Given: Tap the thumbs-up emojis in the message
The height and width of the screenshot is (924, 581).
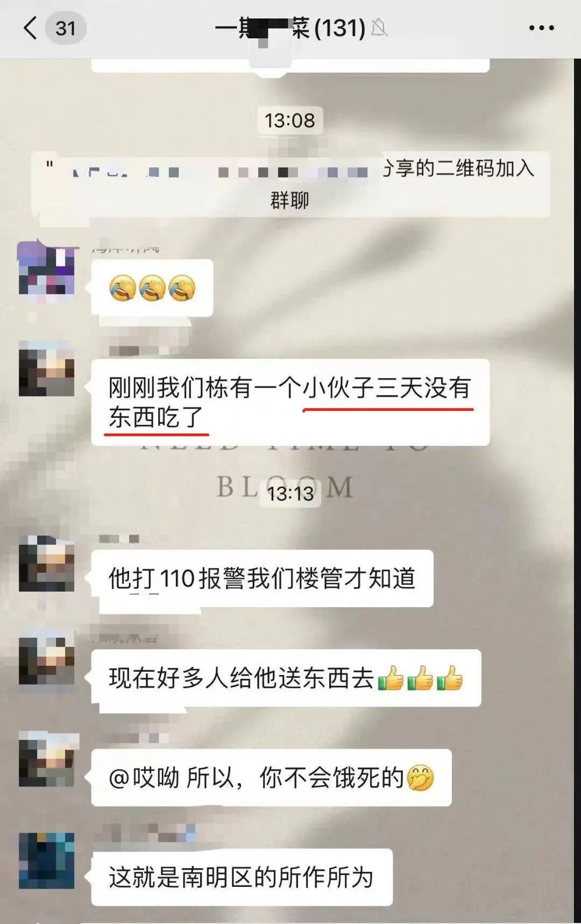Looking at the screenshot, I should click(x=420, y=678).
